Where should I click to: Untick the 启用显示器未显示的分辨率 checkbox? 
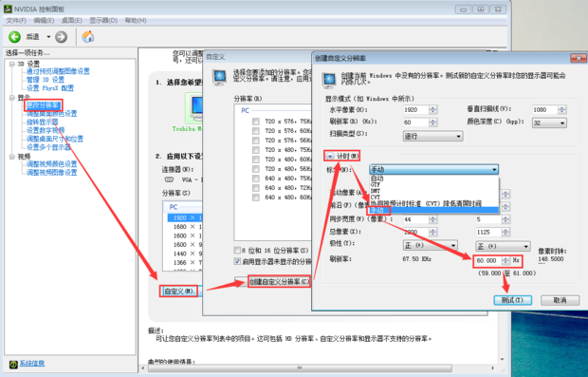click(237, 261)
